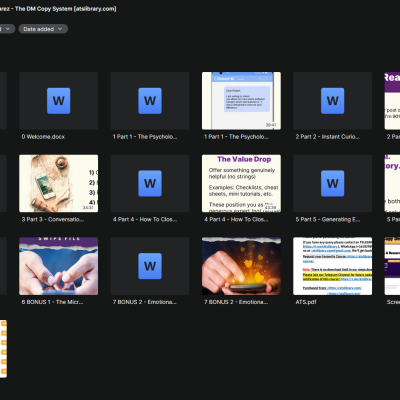Click the 5 Part 5 - Generating E... file name
This screenshot has width=400, height=400.
tap(328, 219)
